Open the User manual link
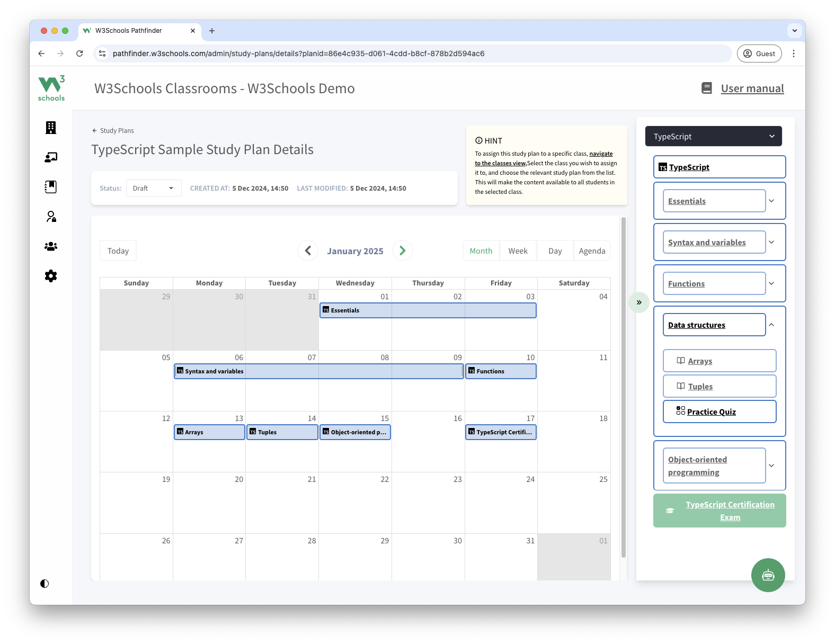Screen dimensions: 835x644 tap(752, 88)
